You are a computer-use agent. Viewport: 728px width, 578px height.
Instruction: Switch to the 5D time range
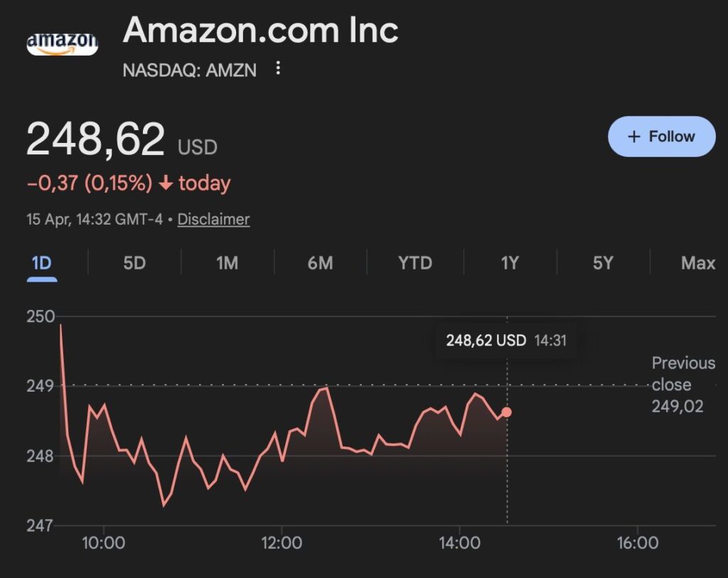[134, 263]
